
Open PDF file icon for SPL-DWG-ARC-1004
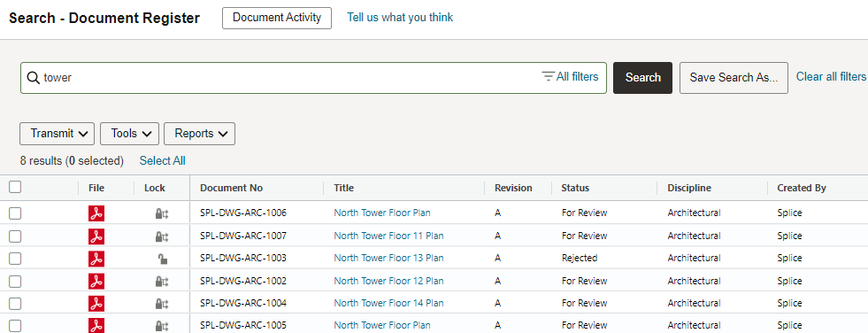click(96, 304)
